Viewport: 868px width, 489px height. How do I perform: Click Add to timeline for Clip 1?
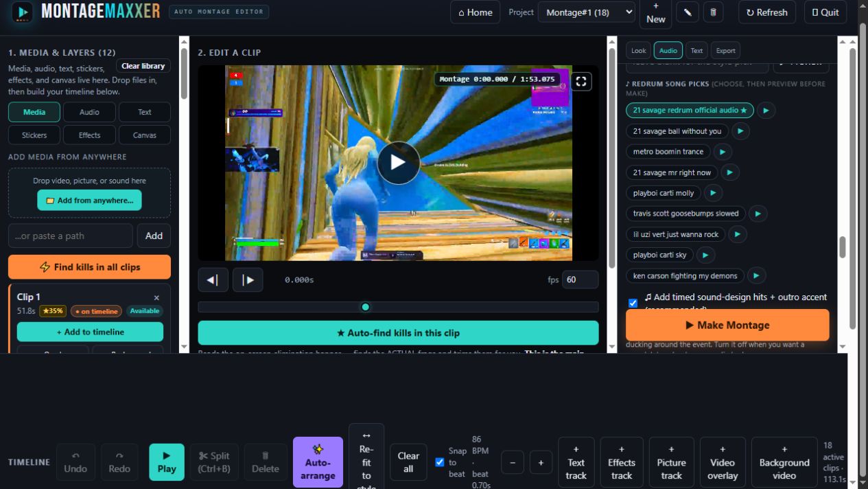click(x=90, y=332)
